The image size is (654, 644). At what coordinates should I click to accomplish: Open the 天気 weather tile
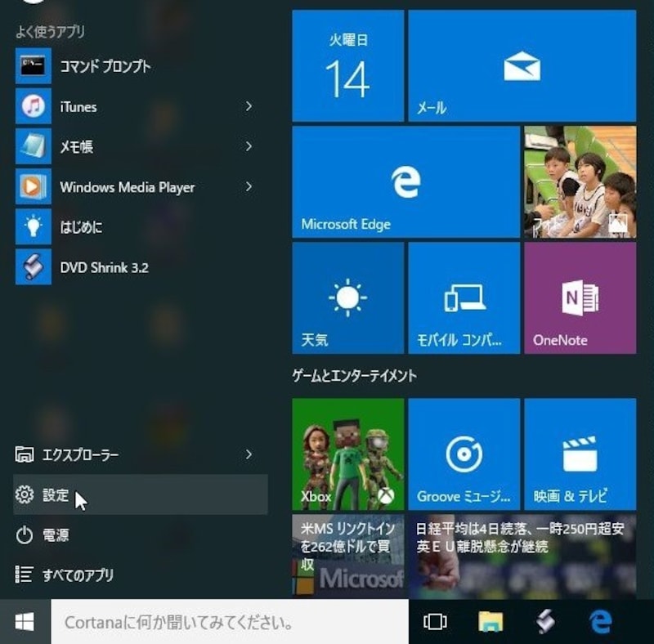(x=347, y=297)
